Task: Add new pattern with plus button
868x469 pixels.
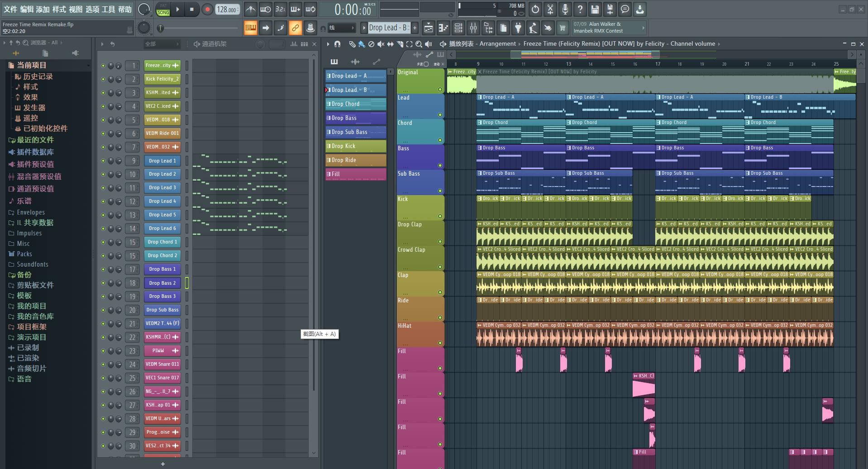Action: (x=415, y=28)
